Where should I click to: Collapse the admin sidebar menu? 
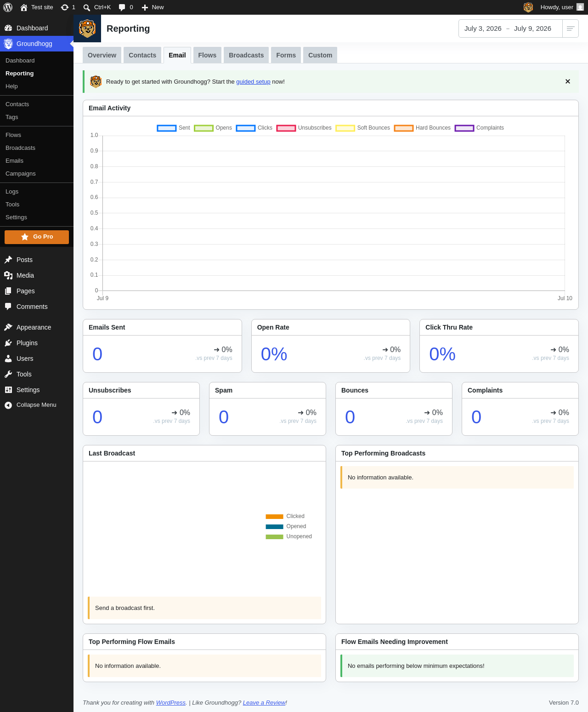click(37, 405)
